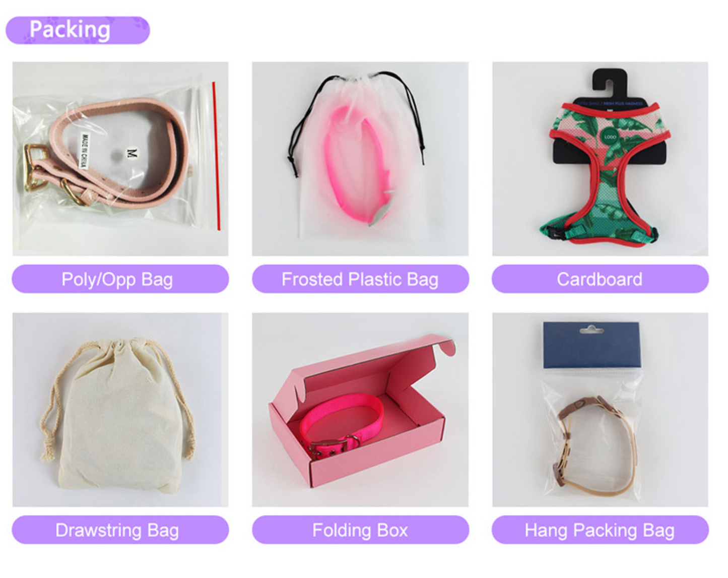Click the red zip strip on poly bag
728x578 pixels.
(216, 156)
